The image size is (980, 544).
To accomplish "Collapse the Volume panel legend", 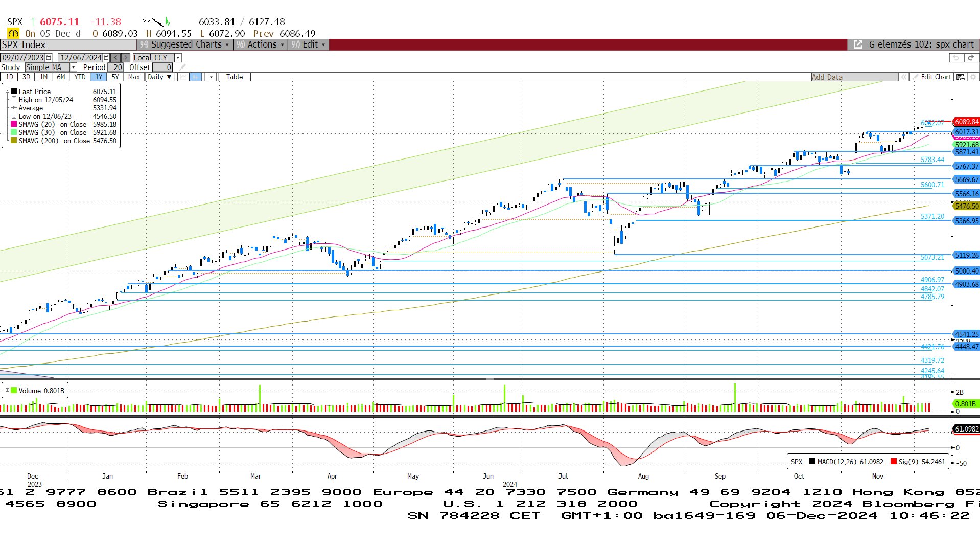I will click(x=7, y=391).
